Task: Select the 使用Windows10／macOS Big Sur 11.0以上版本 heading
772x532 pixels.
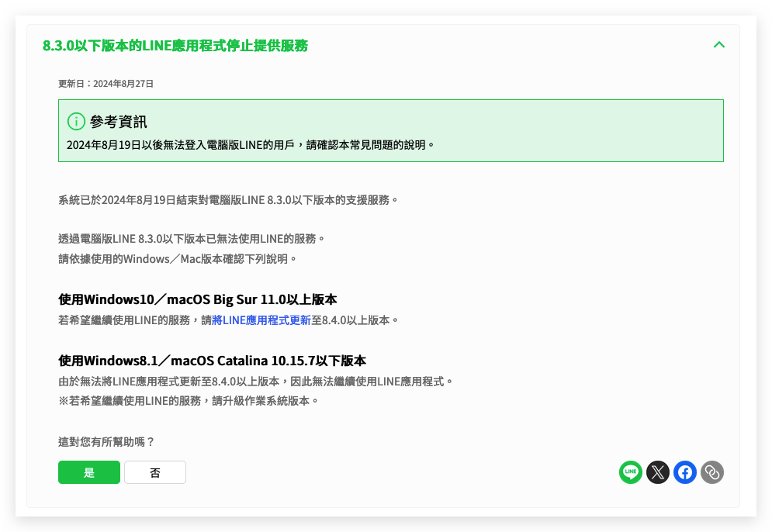Action: (x=197, y=299)
